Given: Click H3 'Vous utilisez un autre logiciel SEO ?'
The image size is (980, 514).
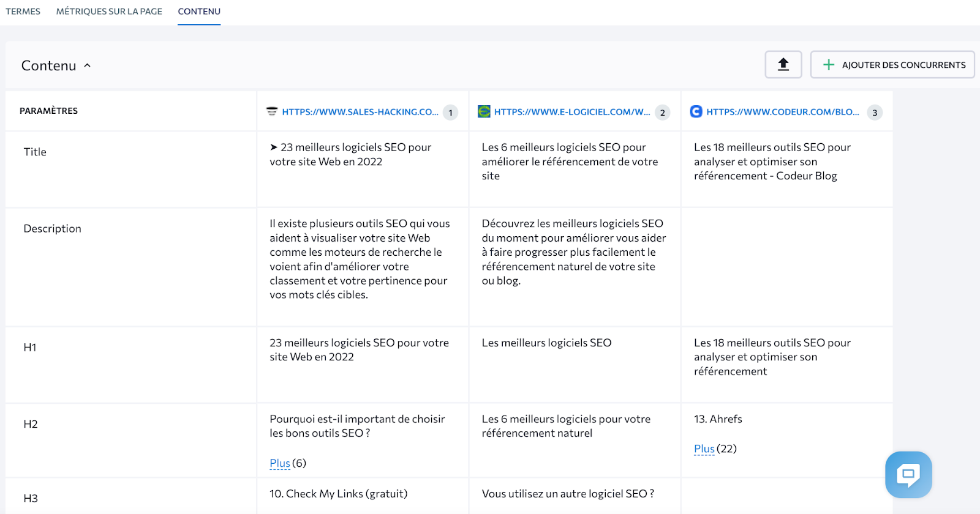Looking at the screenshot, I should point(568,494).
